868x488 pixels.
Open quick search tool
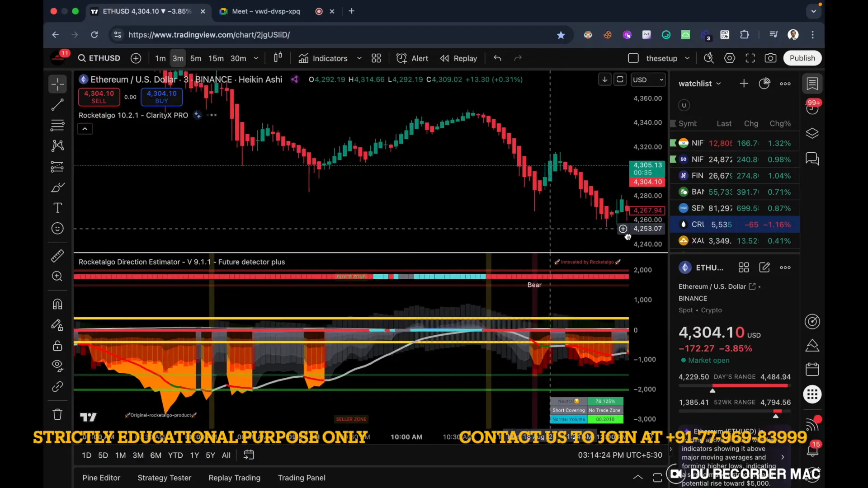(x=709, y=58)
